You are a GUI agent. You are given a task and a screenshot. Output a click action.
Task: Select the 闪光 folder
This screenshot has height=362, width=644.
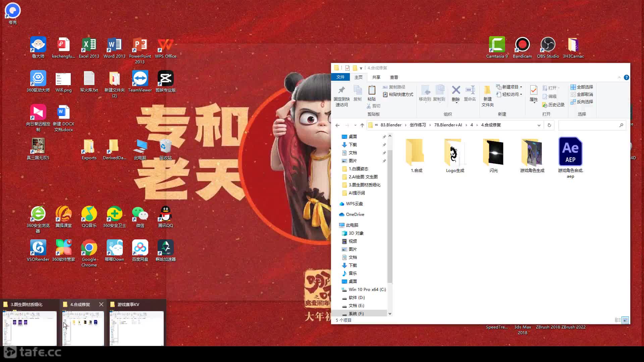[x=493, y=156]
